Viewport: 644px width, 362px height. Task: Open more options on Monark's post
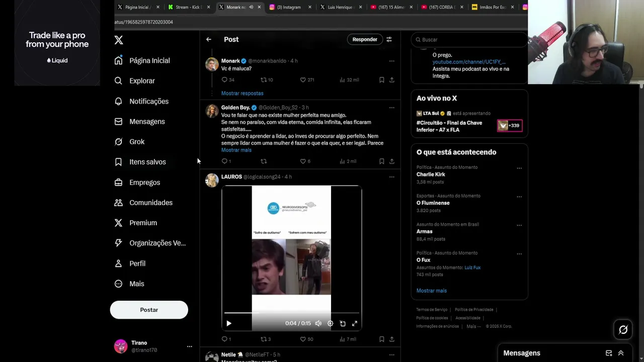tap(392, 61)
